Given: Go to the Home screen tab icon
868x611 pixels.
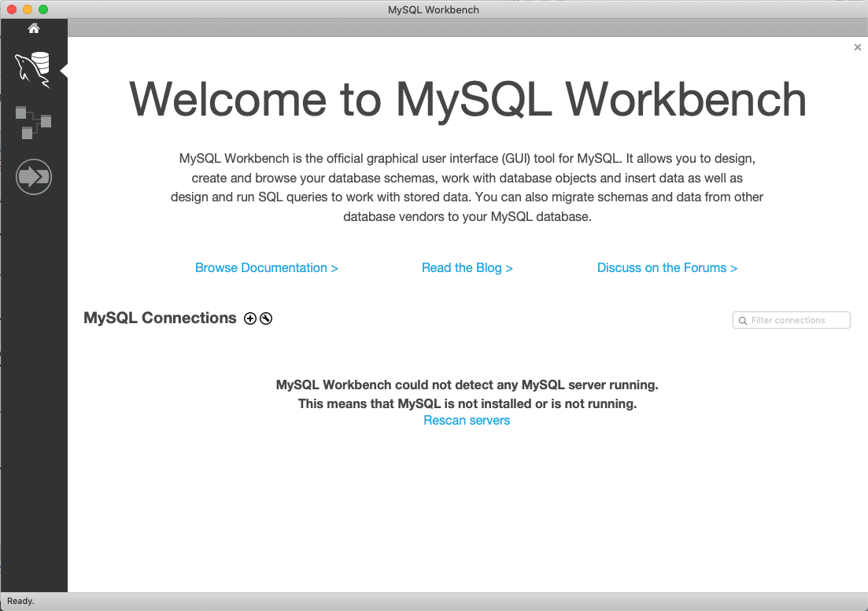Looking at the screenshot, I should pyautogui.click(x=34, y=28).
